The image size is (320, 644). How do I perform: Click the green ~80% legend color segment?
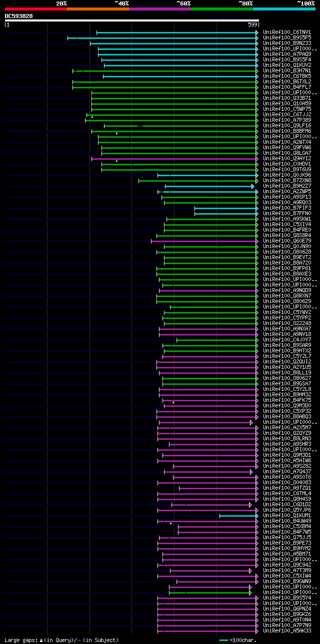coord(221,9)
